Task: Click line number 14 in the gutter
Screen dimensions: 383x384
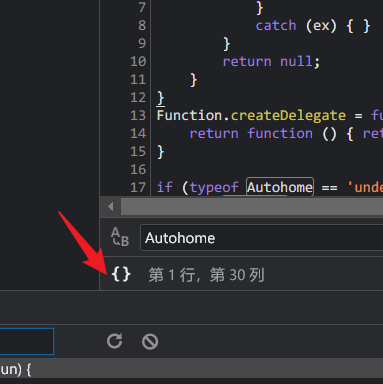Action: pos(138,133)
